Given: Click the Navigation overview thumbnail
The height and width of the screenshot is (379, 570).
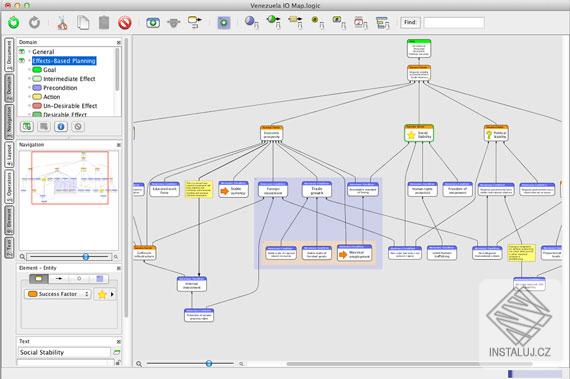Looking at the screenshot, I should pos(69,178).
